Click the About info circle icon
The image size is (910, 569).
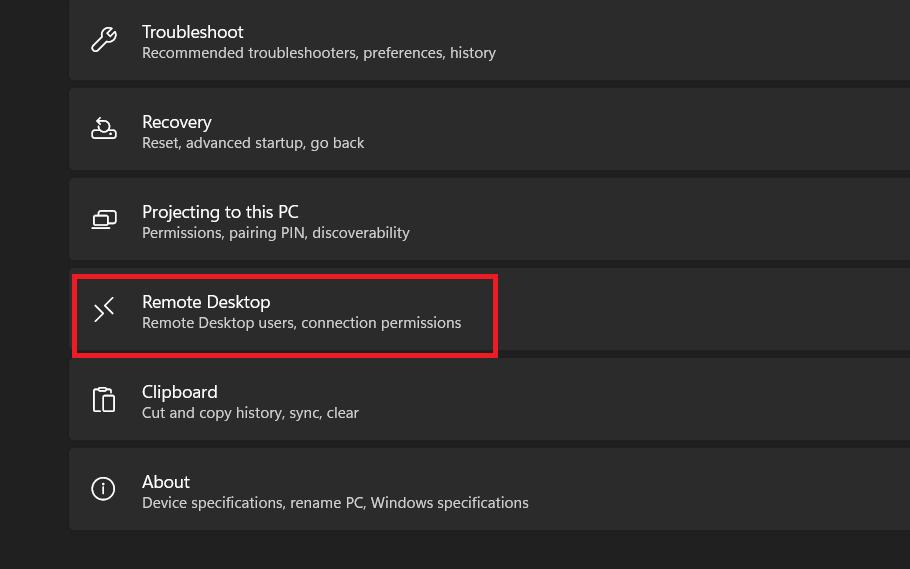point(104,489)
